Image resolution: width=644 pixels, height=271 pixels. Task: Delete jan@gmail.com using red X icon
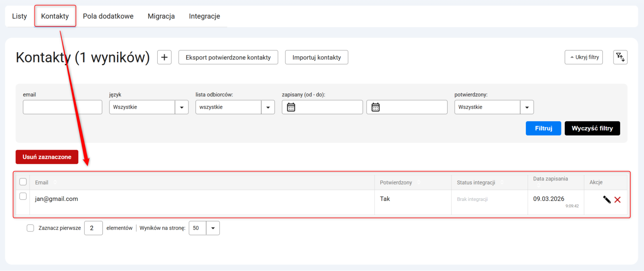pyautogui.click(x=618, y=200)
